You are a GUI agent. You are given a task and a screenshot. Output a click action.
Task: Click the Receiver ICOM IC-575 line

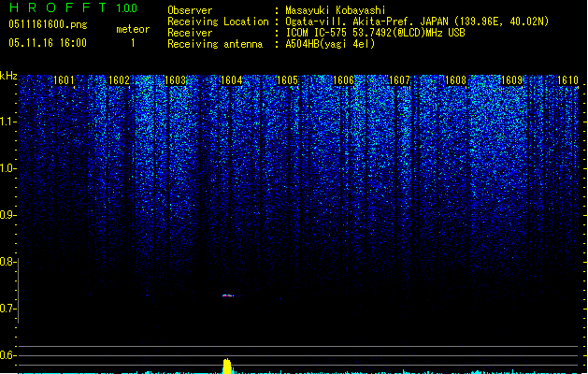pyautogui.click(x=376, y=33)
